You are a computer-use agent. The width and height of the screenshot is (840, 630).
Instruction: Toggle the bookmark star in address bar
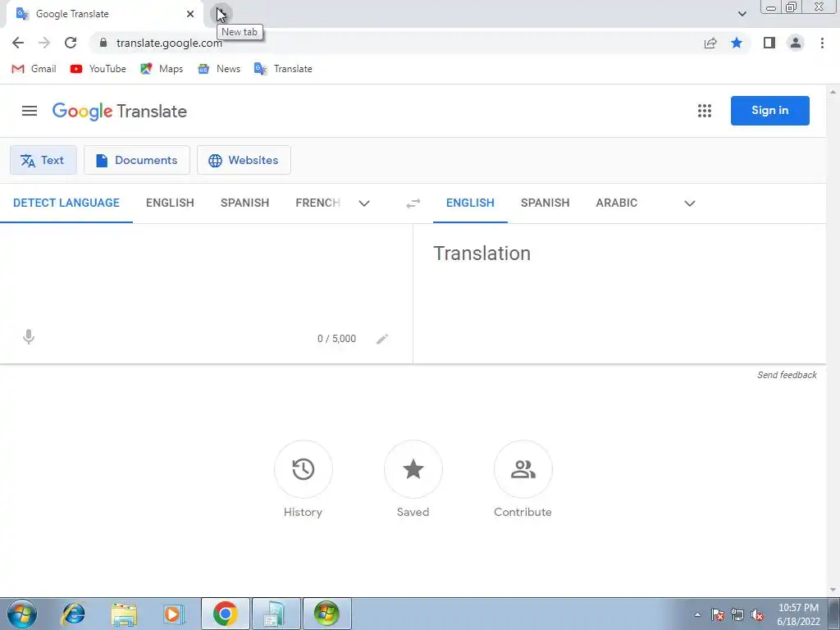coord(737,43)
